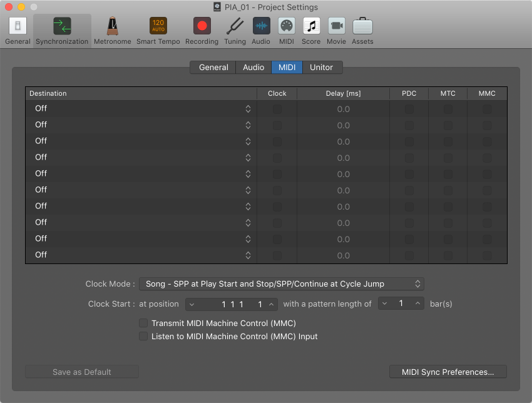Increase the pattern length in bars
Viewport: 532px width, 403px height.
(x=417, y=304)
